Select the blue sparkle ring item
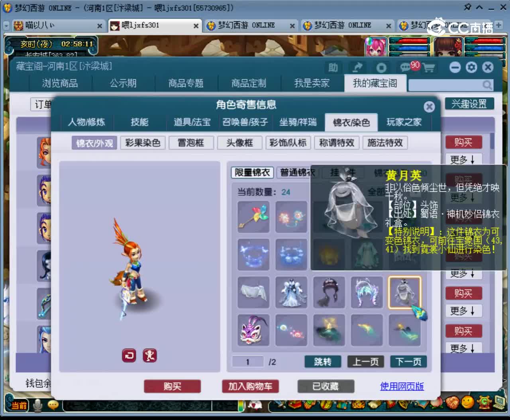Screen dimensions: 510x420 [291, 255]
